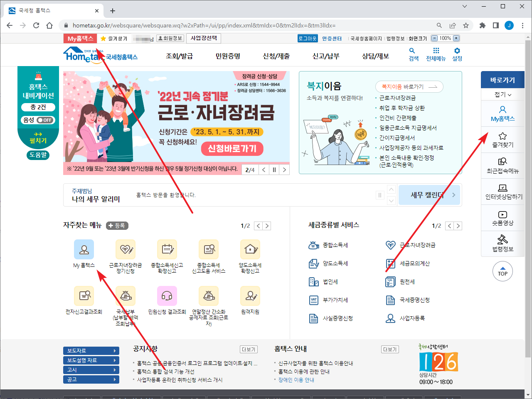Open 민원신청 결과조회 headset icon
Image resolution: width=532 pixels, height=399 pixels.
click(x=167, y=296)
